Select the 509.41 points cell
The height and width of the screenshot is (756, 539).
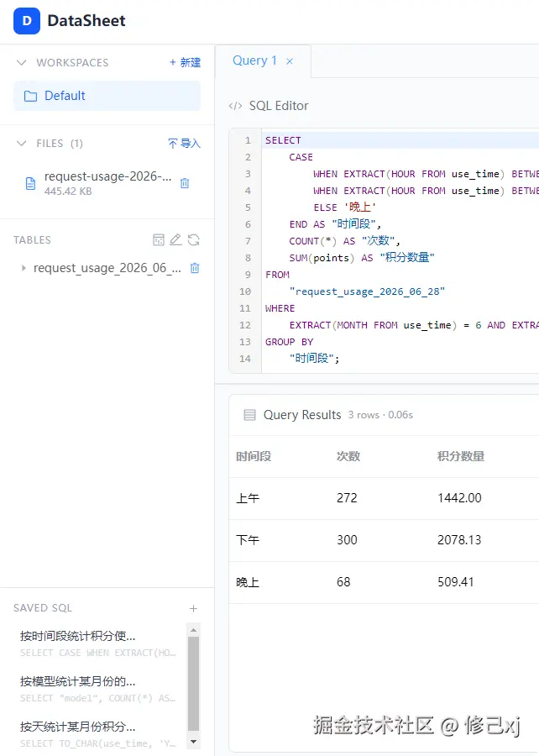click(x=455, y=582)
